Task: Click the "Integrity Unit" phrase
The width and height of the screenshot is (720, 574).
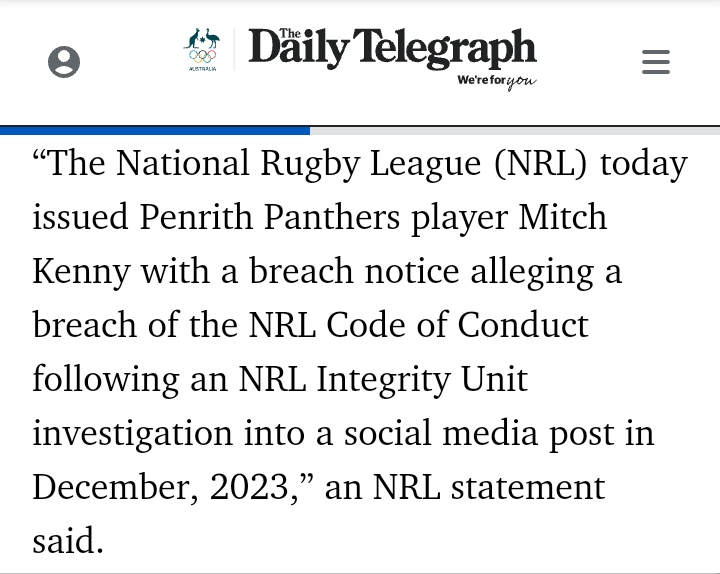Action: [422, 380]
